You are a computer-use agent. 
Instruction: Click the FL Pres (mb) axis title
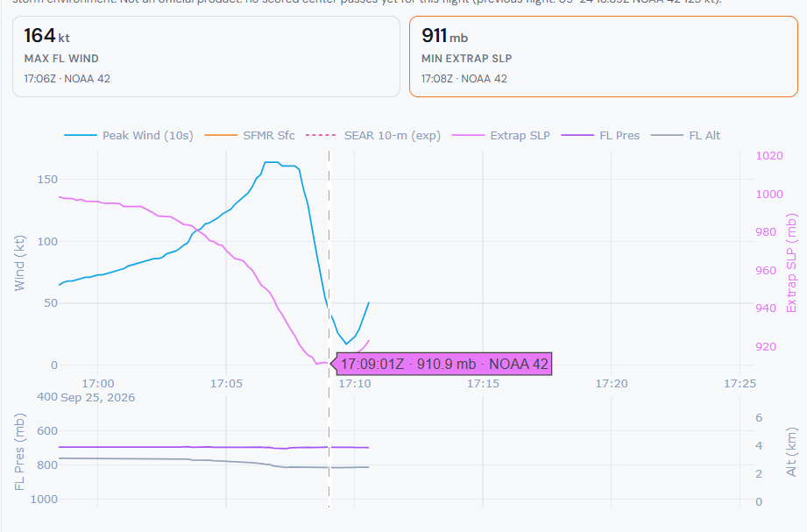tap(19, 451)
